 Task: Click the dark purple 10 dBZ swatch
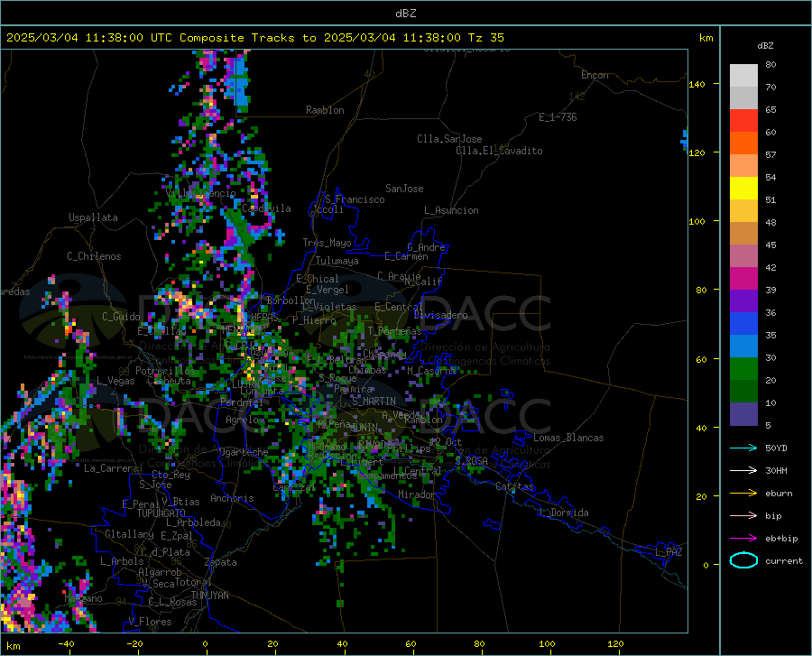click(743, 414)
